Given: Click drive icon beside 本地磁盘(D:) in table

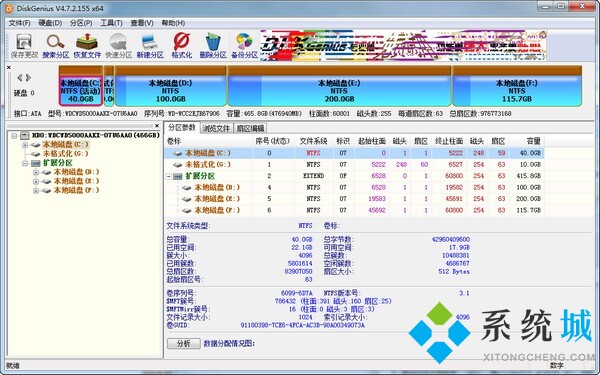Looking at the screenshot, I should pyautogui.click(x=186, y=188).
